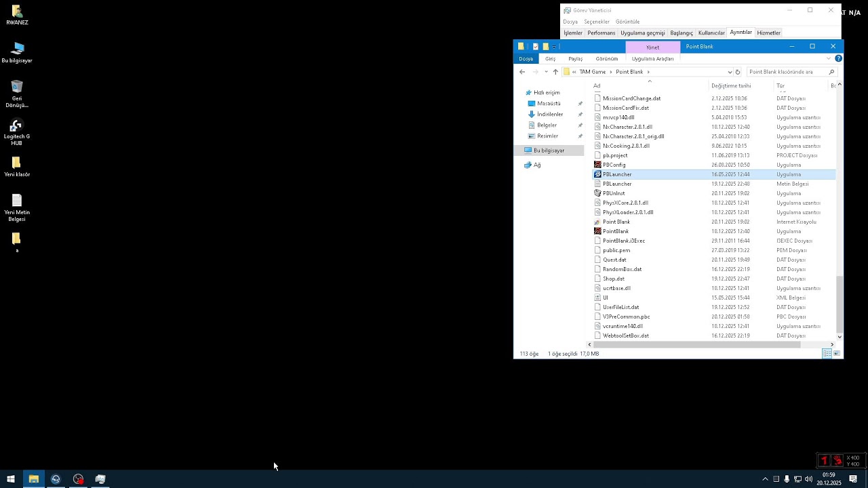The image size is (868, 488).
Task: Switch to Hizmetler tab in Görev Yöneticisi
Action: tap(769, 33)
